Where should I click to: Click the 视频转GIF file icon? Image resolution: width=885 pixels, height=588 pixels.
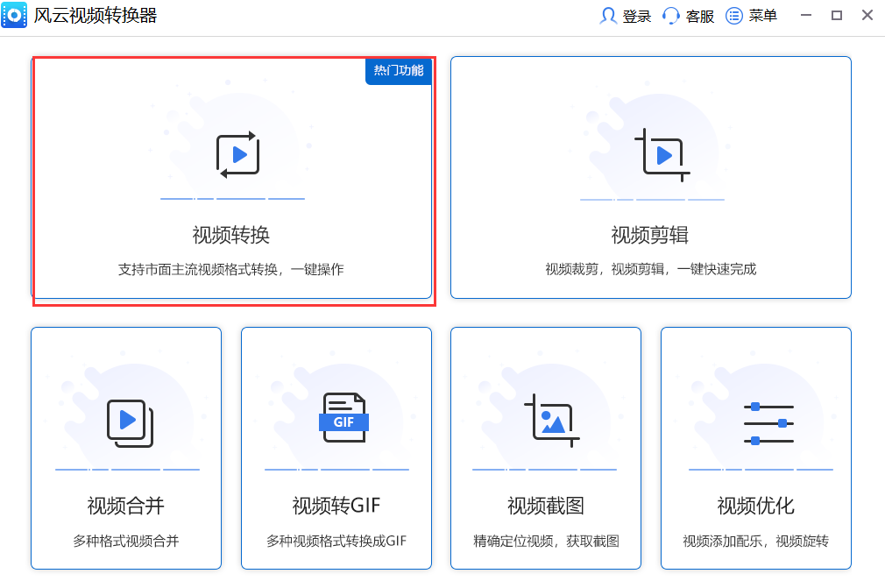click(343, 418)
